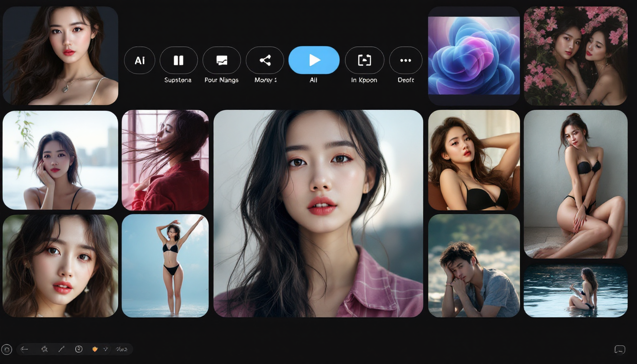Select the pen tool in bottom toolbar

(61, 349)
